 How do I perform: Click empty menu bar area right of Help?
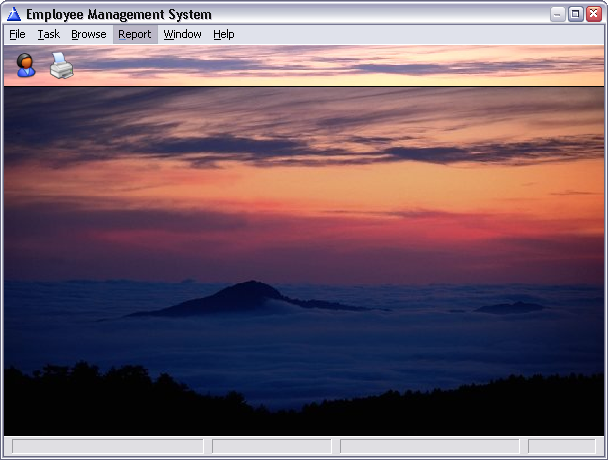pos(420,34)
